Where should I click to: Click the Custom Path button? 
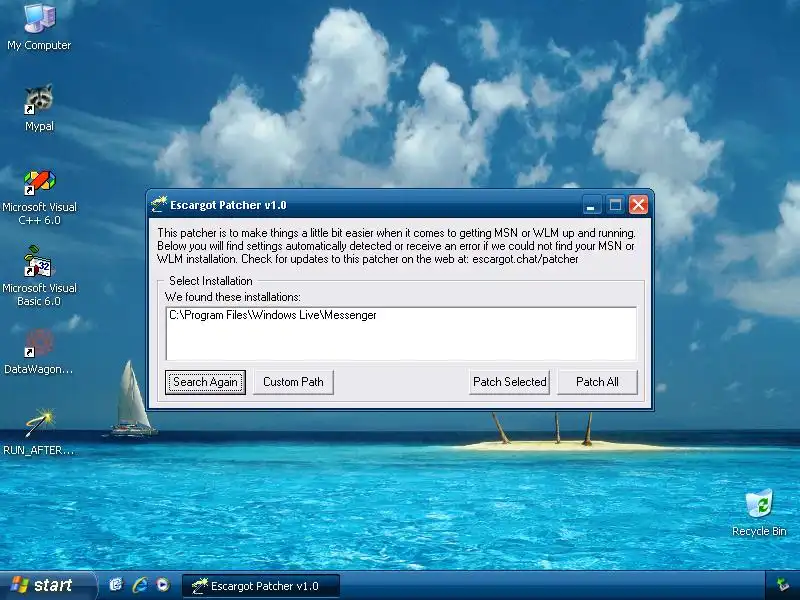pyautogui.click(x=293, y=382)
